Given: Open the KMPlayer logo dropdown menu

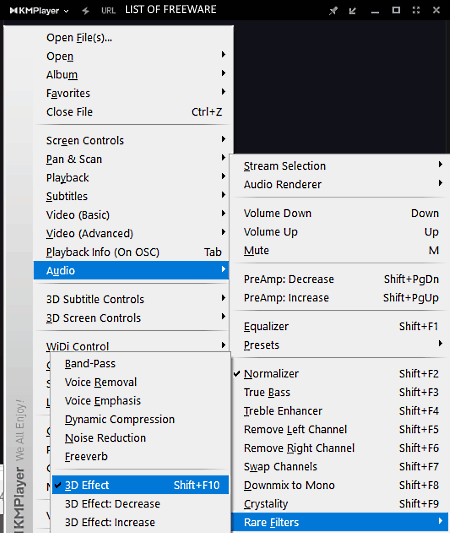Looking at the screenshot, I should 39,11.
